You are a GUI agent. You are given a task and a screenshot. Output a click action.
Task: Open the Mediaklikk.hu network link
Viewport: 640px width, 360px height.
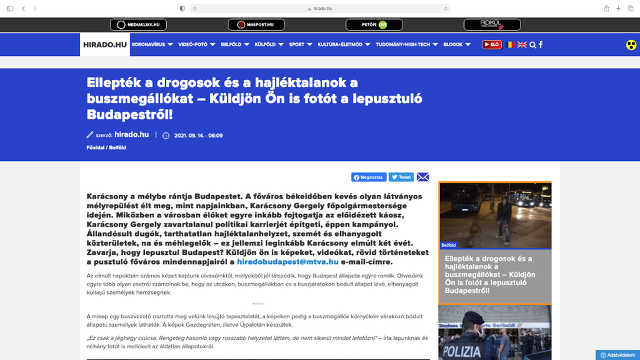click(x=138, y=25)
